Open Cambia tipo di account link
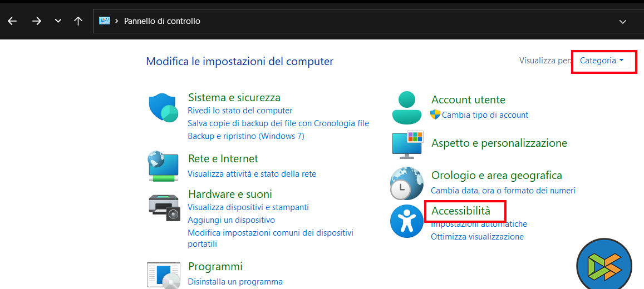The width and height of the screenshot is (644, 289). (485, 115)
